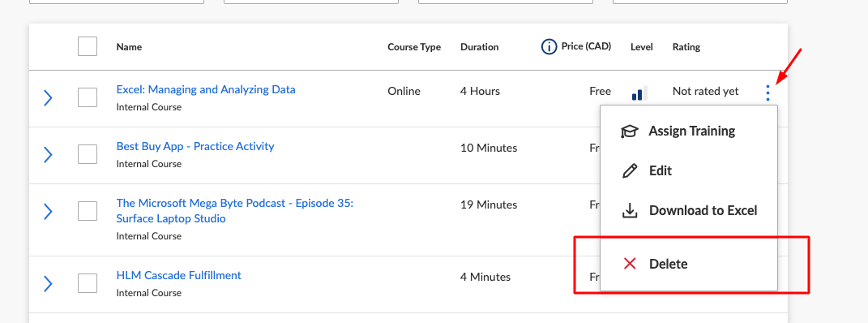The width and height of the screenshot is (868, 323).
Task: Click the red X Delete icon
Action: click(630, 264)
